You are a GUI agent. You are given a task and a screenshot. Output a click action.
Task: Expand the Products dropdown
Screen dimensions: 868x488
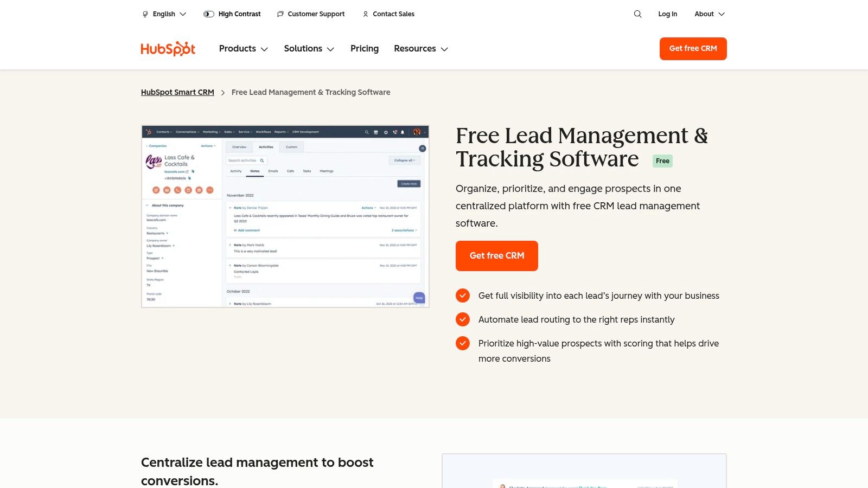tap(243, 49)
